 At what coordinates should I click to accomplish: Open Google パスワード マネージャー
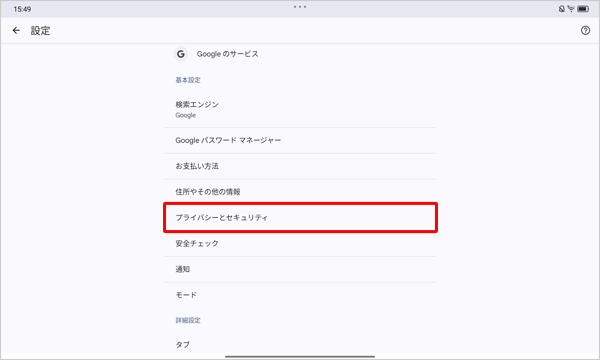(x=300, y=140)
